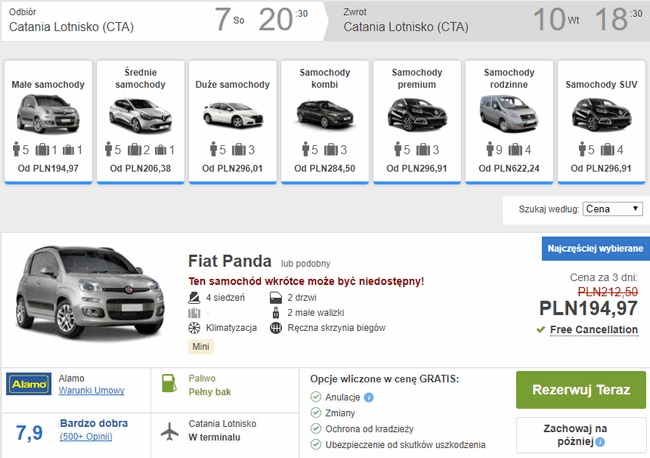Viewport: 650px width, 458px height.
Task: Click the Rezerwuj Teraz button
Action: 581,390
